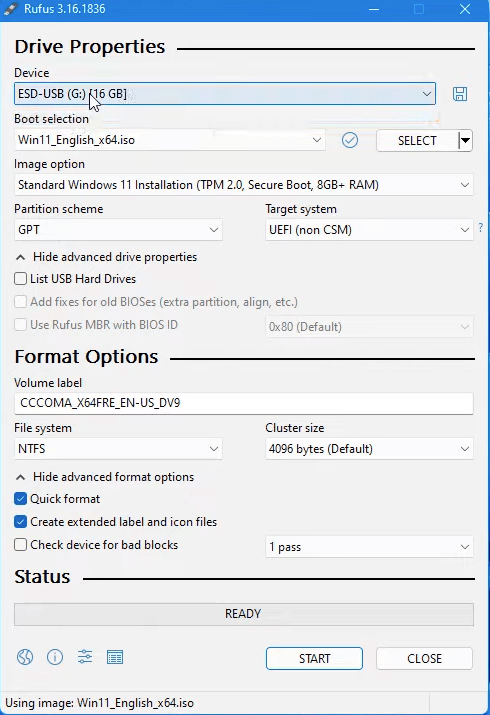Click the SELECT button split arrow
Viewport: 490px width, 715px height.
(465, 140)
